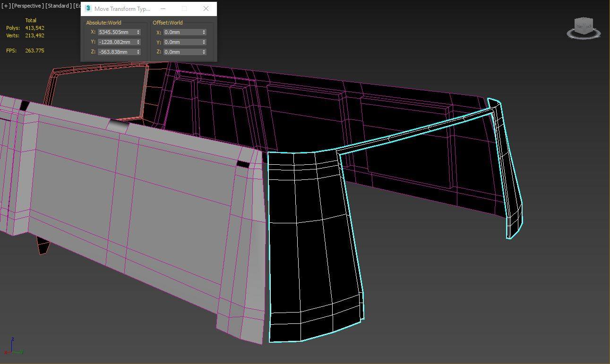Image resolution: width=610 pixels, height=364 pixels.
Task: Click the 3ds Max icon in dialog title
Action: (88, 8)
